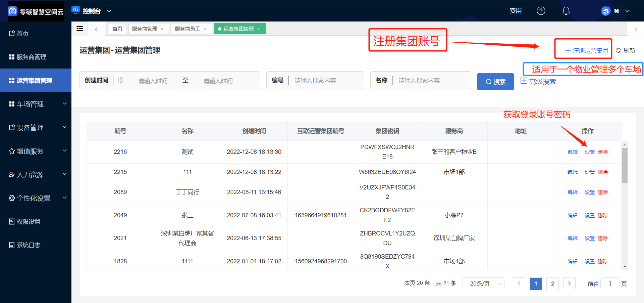Expand 高级搜索 advanced search
Image resolution: width=644 pixels, height=303 pixels.
pos(538,81)
